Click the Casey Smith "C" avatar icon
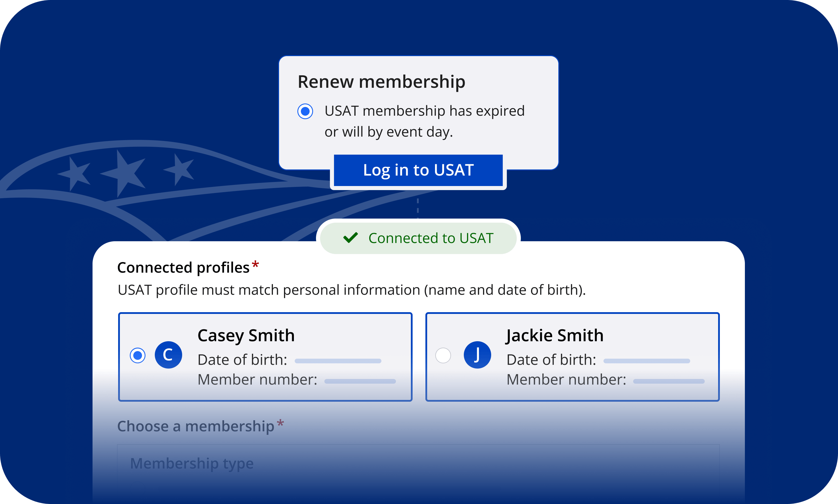This screenshot has width=838, height=504. click(168, 355)
